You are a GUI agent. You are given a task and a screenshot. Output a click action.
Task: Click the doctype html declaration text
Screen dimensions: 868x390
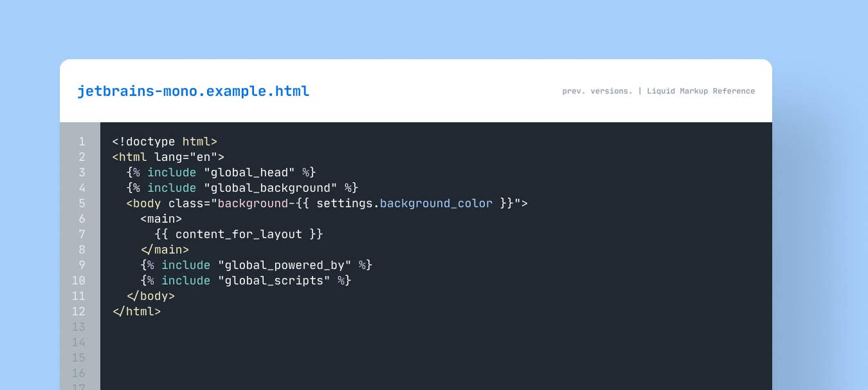pos(165,142)
